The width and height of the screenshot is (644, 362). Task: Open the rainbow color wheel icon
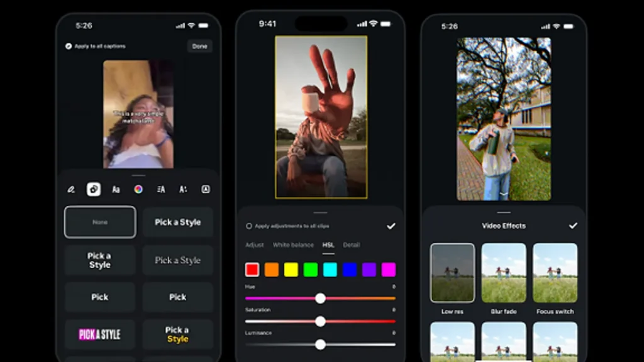pyautogui.click(x=138, y=189)
